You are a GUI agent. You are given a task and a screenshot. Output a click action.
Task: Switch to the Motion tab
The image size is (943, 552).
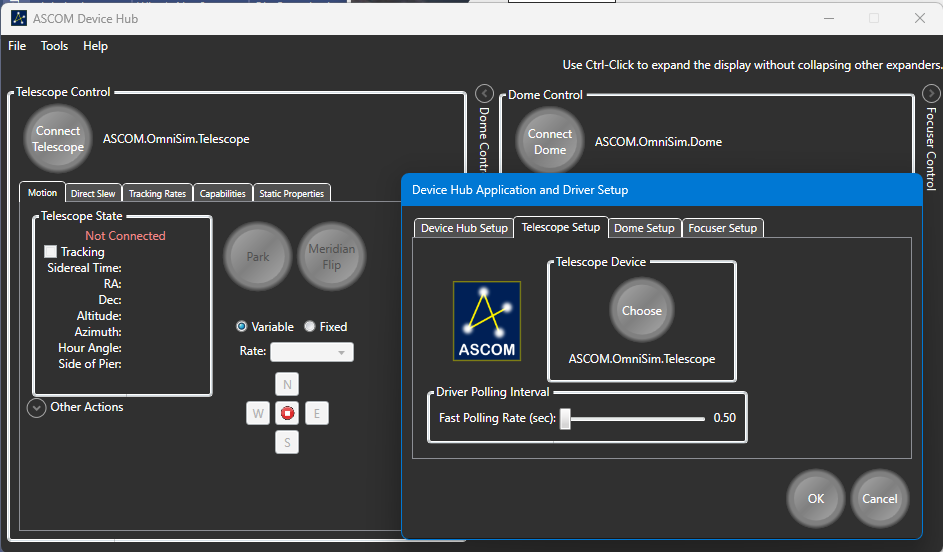click(42, 192)
